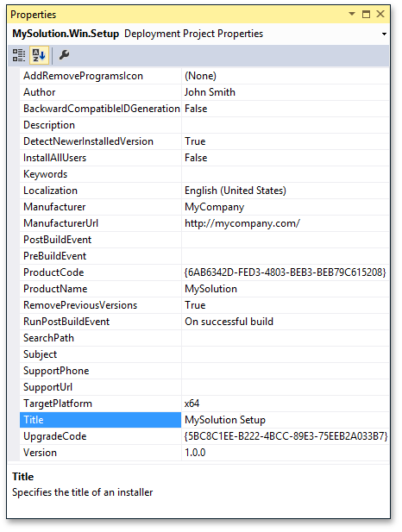Click the ProductCode GUID value
The image size is (402, 532).
pos(285,272)
